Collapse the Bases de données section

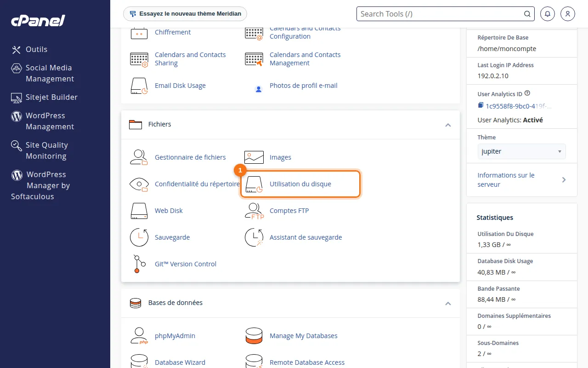tap(448, 304)
